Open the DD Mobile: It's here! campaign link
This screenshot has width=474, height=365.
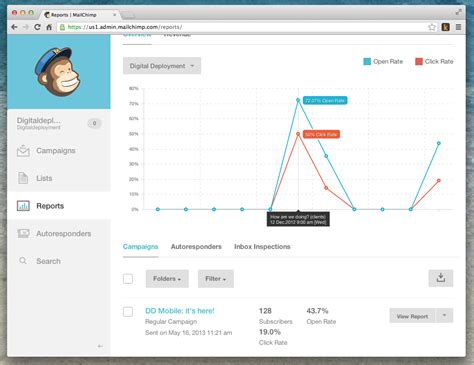pyautogui.click(x=180, y=311)
